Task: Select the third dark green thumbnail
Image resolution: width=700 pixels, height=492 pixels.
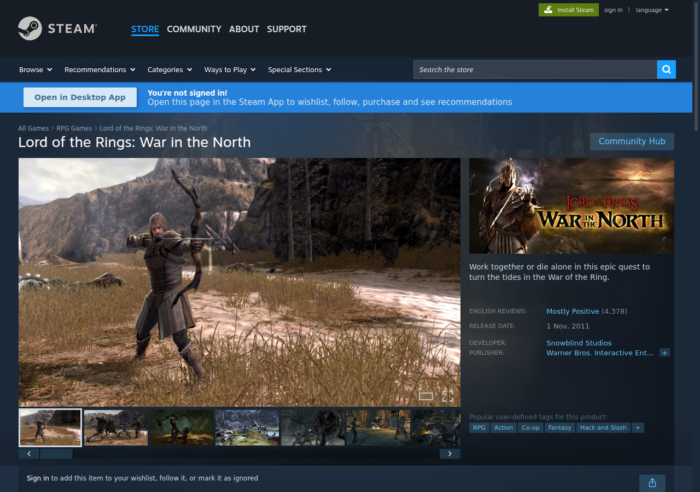Action: [x=181, y=428]
